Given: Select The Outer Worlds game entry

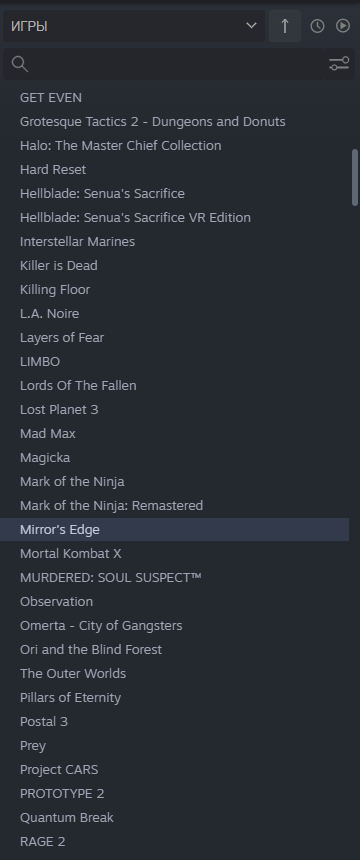Looking at the screenshot, I should [x=175, y=674].
